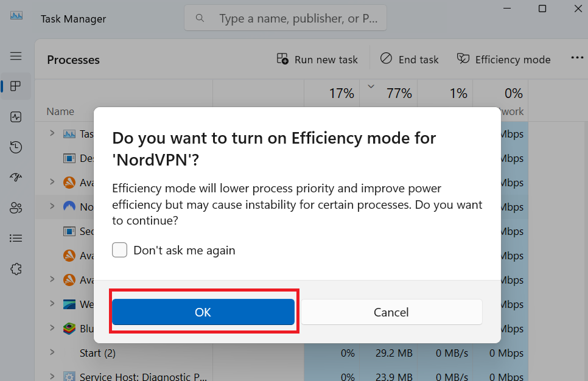Open the Users icon in sidebar

point(16,208)
